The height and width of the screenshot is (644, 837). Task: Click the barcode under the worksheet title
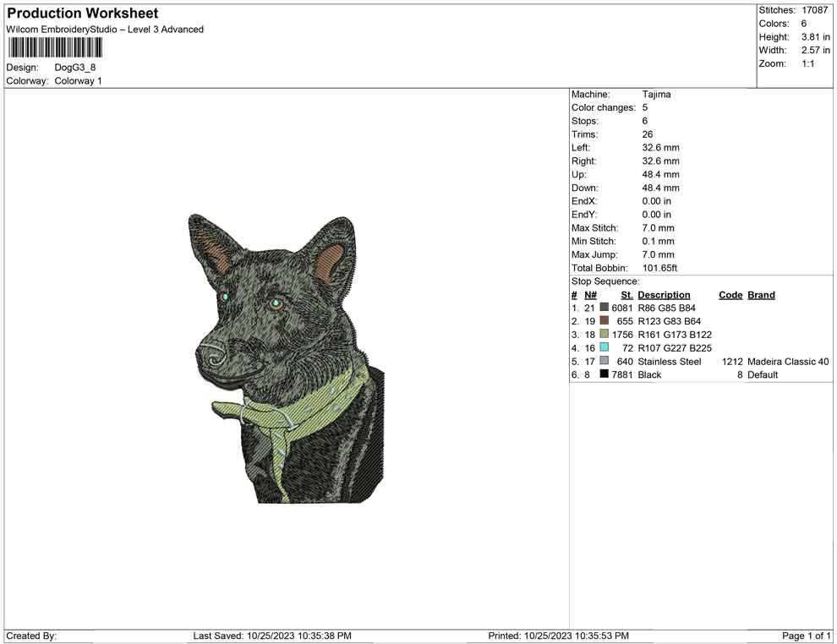click(54, 47)
